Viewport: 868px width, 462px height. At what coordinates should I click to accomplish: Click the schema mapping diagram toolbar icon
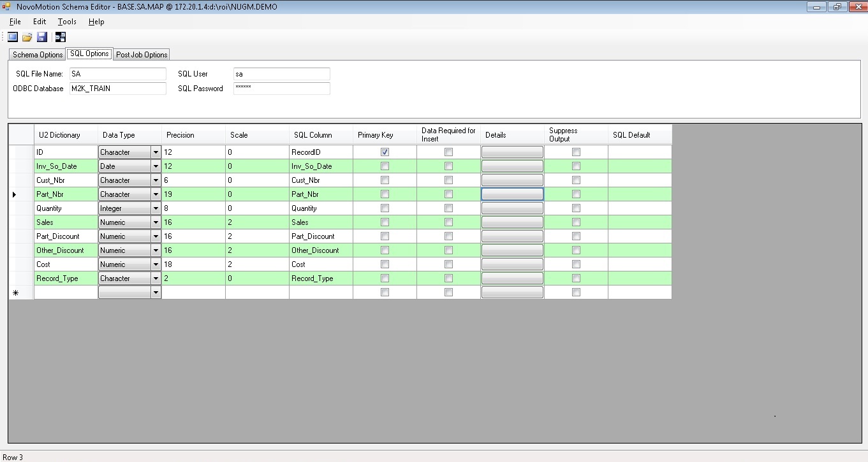tap(61, 37)
